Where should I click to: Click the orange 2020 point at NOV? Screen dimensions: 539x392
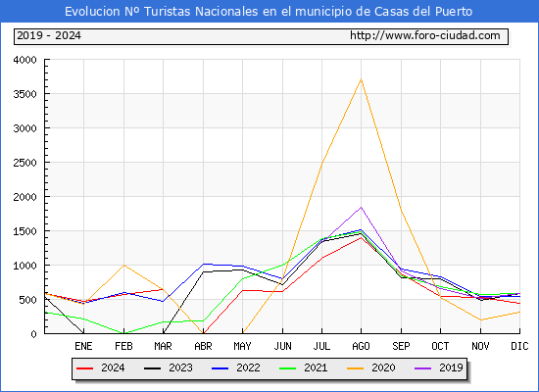pyautogui.click(x=480, y=319)
